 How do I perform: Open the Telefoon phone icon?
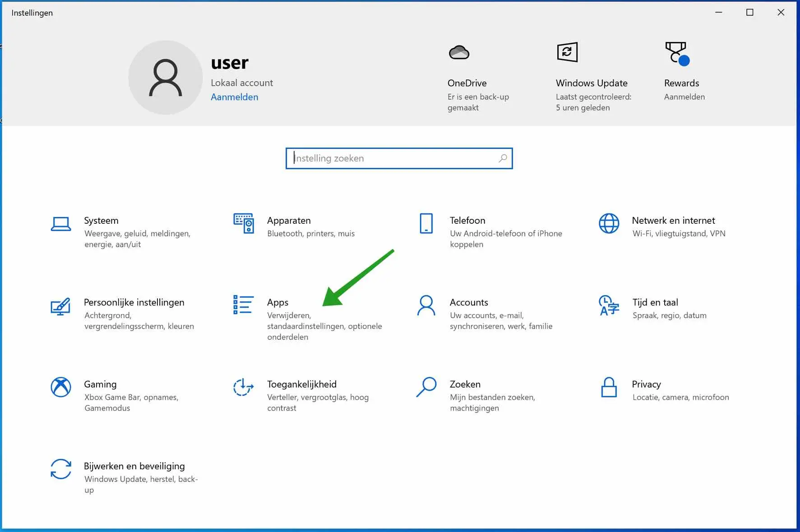[x=426, y=223]
